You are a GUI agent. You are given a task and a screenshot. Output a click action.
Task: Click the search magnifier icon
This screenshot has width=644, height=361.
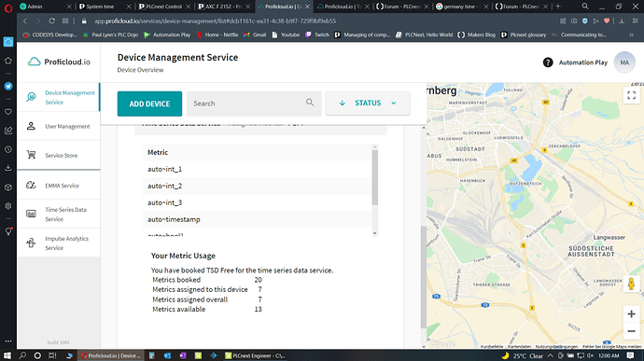click(x=310, y=103)
